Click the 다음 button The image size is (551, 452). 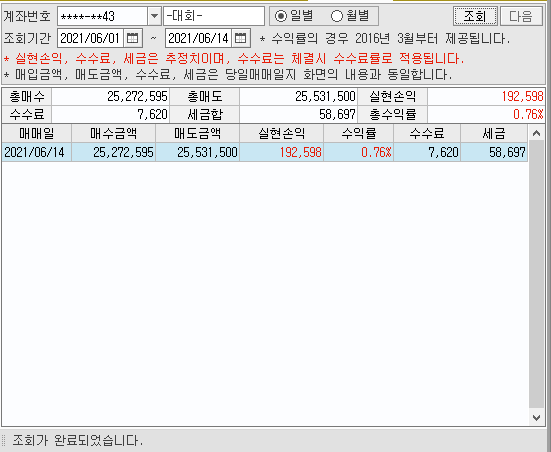(521, 16)
